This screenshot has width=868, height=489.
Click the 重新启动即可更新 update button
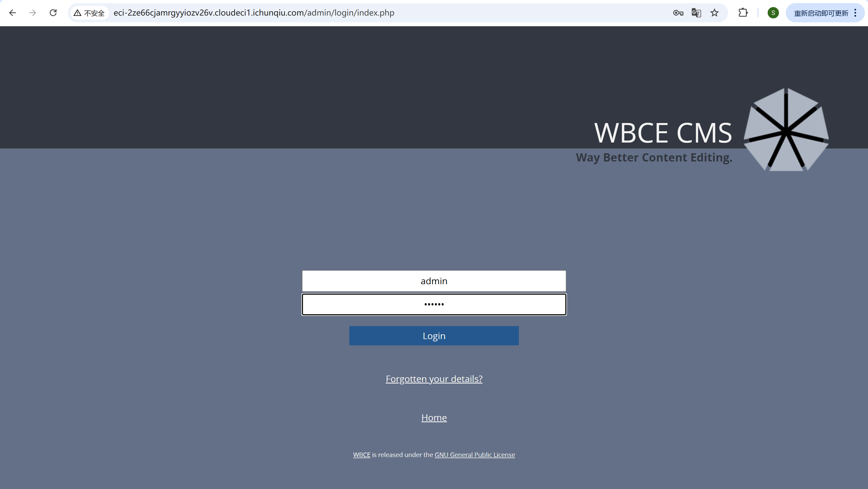(x=821, y=13)
